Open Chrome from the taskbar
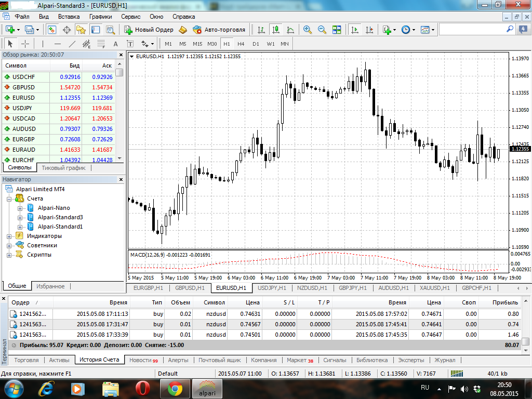Image resolution: width=532 pixels, height=399 pixels. point(175,389)
